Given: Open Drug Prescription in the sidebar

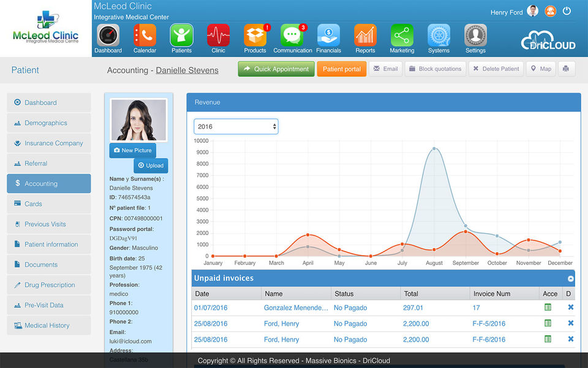Looking at the screenshot, I should (49, 285).
